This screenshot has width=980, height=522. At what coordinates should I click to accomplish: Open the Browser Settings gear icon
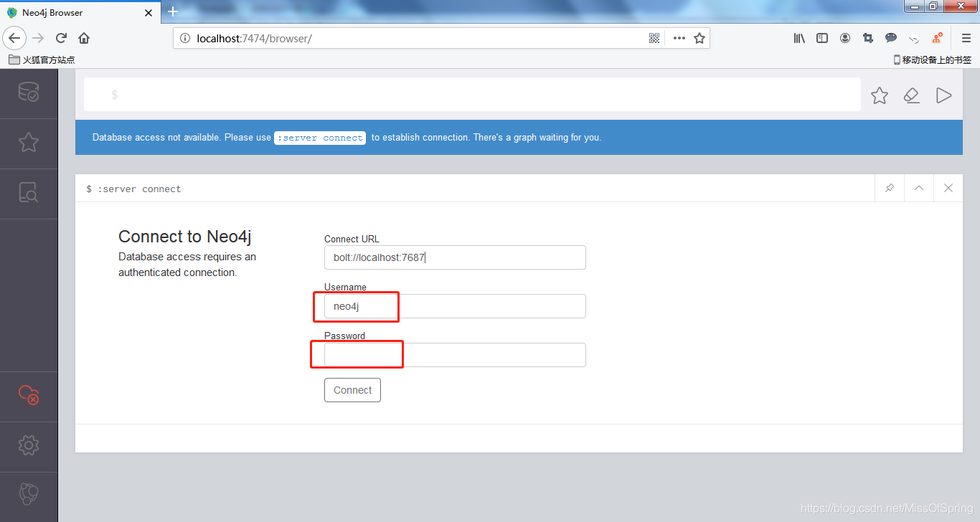coord(29,445)
